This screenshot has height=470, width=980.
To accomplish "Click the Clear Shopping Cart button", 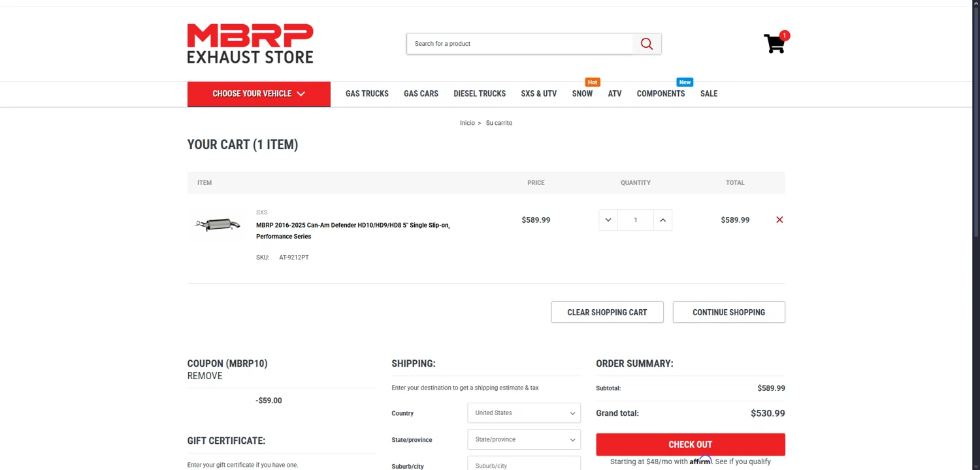I will click(x=608, y=312).
